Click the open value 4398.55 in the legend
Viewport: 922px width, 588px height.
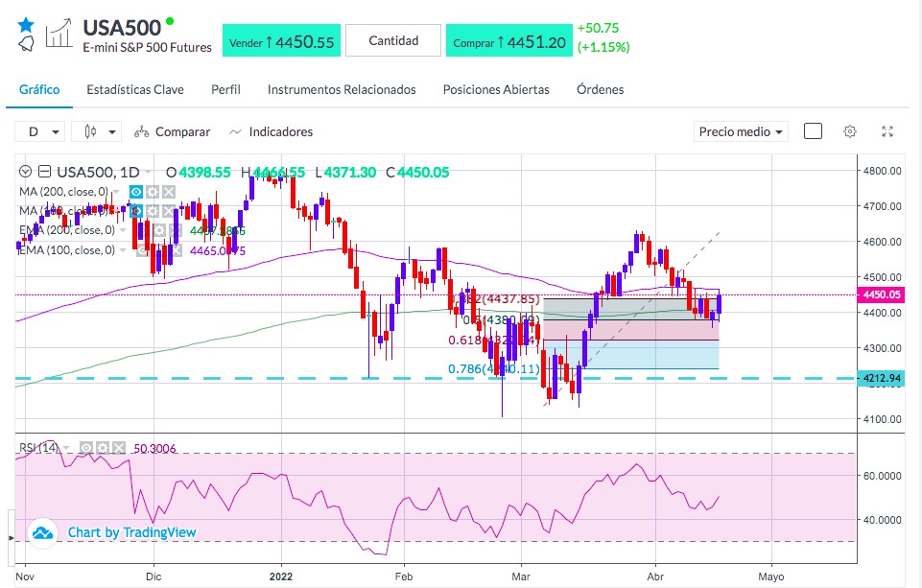pyautogui.click(x=204, y=173)
